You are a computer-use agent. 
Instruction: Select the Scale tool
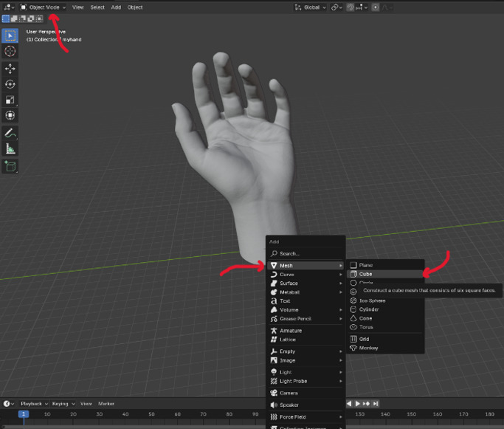coord(10,100)
